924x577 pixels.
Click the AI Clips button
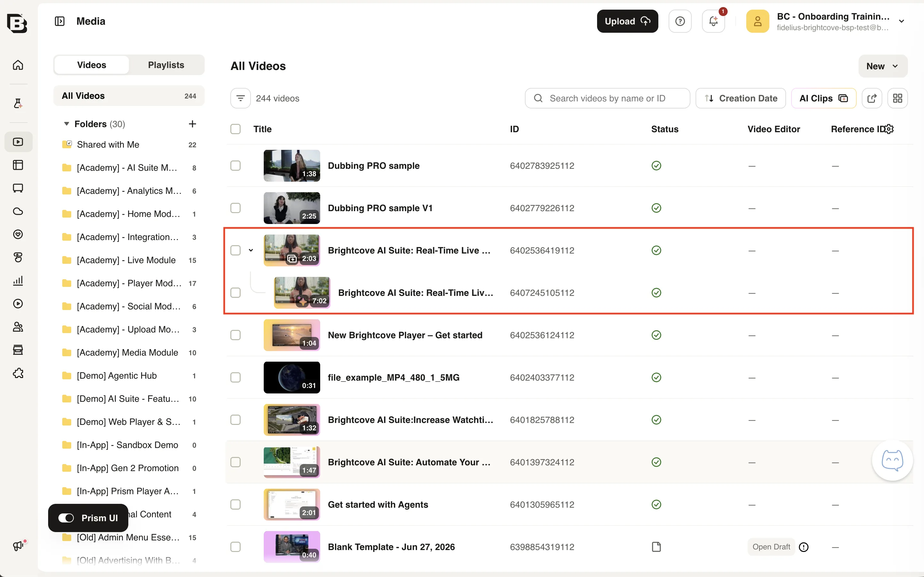[x=823, y=99]
